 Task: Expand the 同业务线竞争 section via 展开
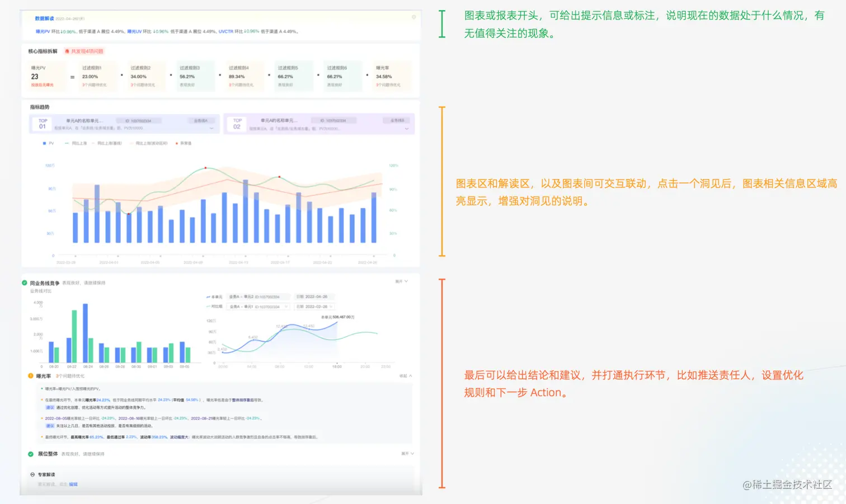402,281
